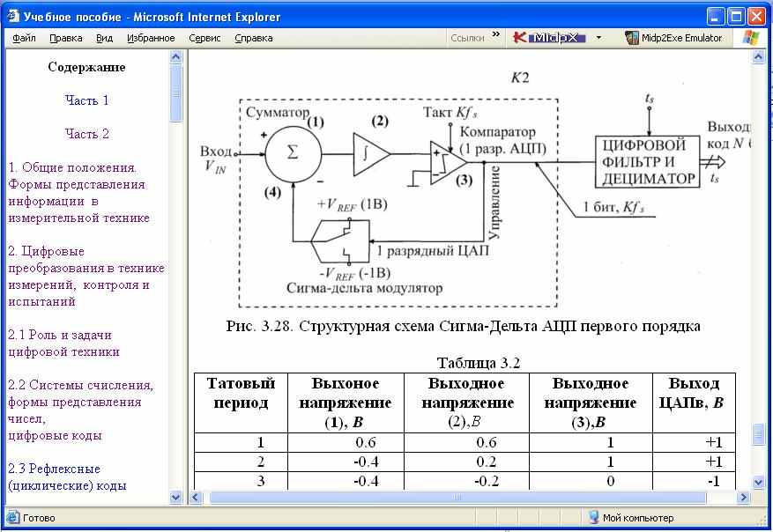Viewport: 773px width, 532px height.
Task: Click the main frame scroll down arrow
Action: pos(758,482)
